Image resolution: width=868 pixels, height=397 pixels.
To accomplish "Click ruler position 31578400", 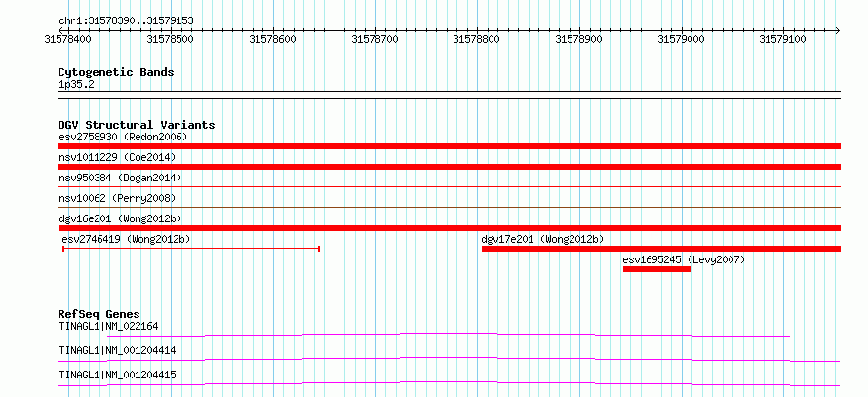I will tap(68, 39).
